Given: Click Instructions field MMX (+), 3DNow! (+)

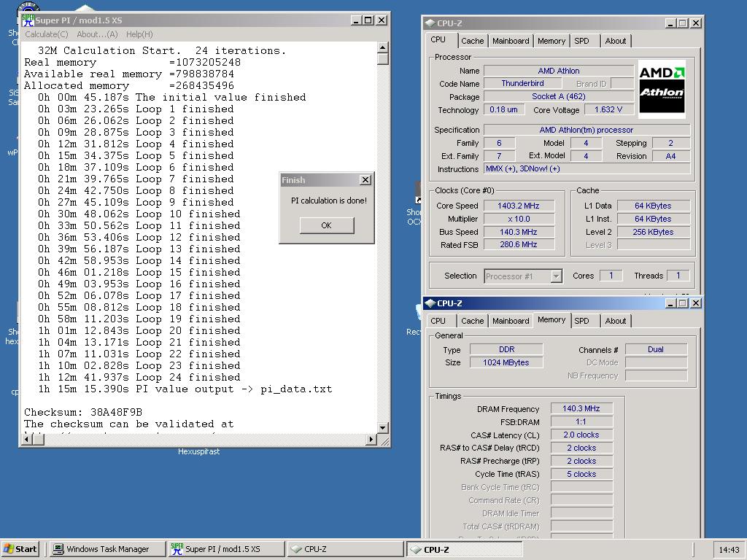Looking at the screenshot, I should [x=587, y=168].
